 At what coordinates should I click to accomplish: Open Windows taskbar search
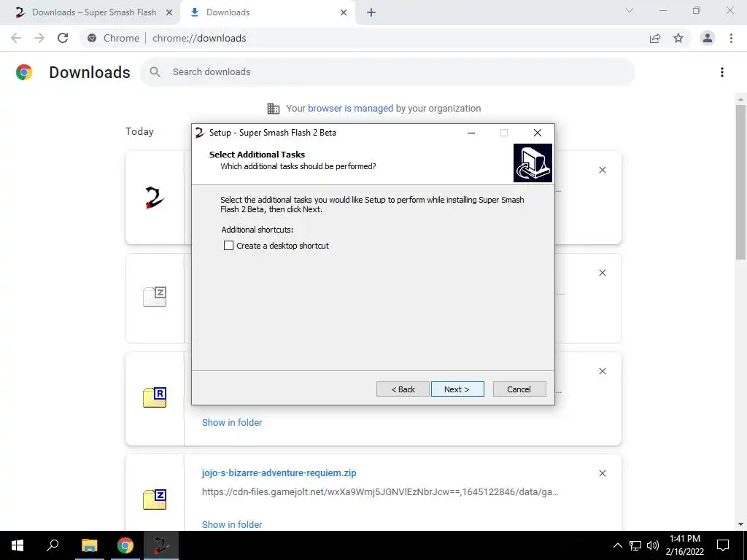[x=53, y=545]
